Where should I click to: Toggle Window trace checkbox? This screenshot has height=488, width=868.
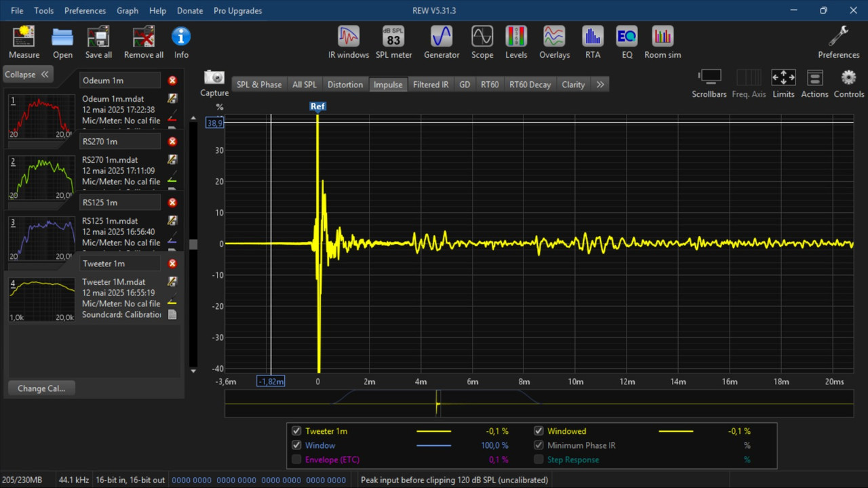pos(296,445)
